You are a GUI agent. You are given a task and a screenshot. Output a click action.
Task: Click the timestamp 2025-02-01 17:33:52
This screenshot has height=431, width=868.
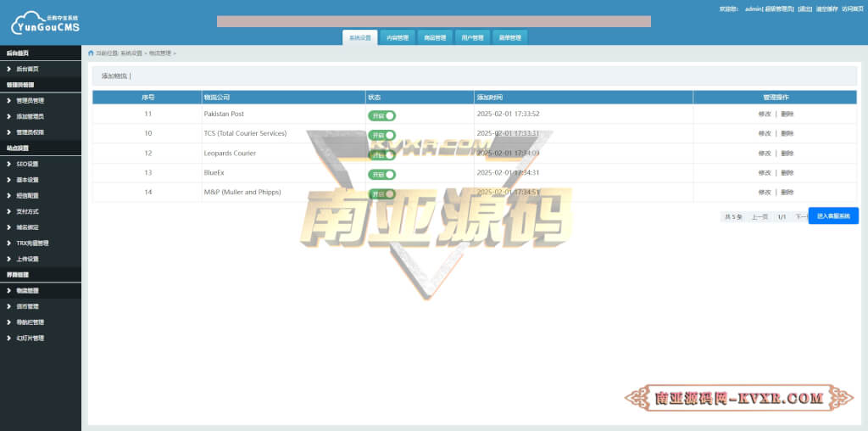[509, 115]
